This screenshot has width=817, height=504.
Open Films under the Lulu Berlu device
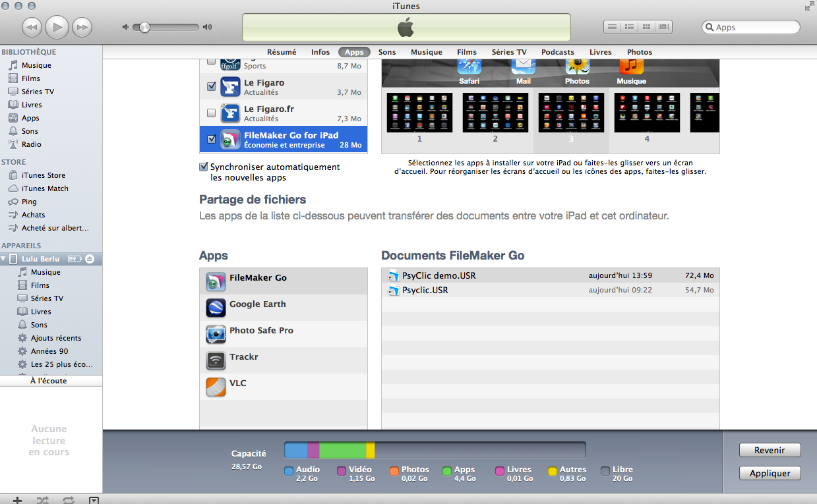point(34,285)
